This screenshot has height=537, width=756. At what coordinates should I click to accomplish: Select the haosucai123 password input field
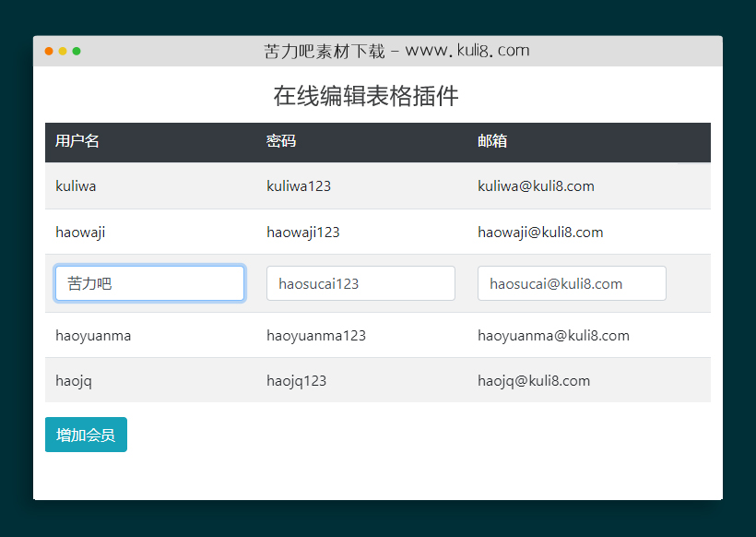(x=360, y=283)
